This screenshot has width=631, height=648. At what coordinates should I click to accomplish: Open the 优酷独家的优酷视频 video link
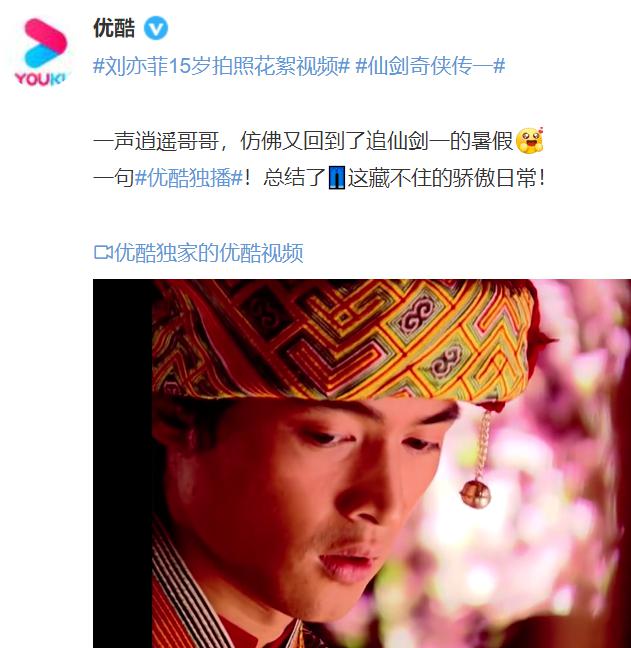[x=209, y=253]
